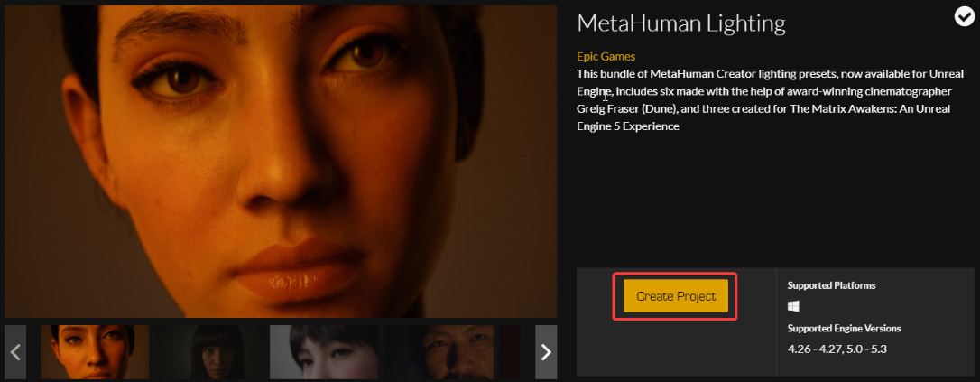Viewport: 980px width, 382px height.
Task: Open the Epic Games publisher link
Action: (606, 56)
